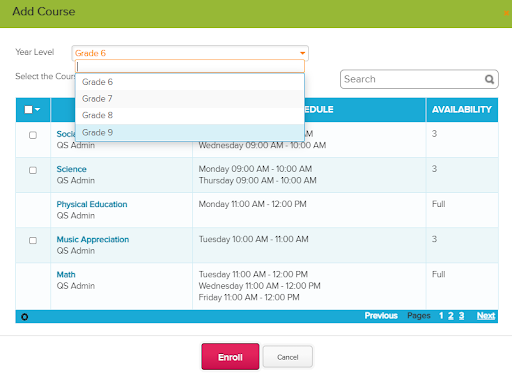The image size is (512, 384).
Task: Click the refresh circle icon in table footer
Action: click(25, 317)
